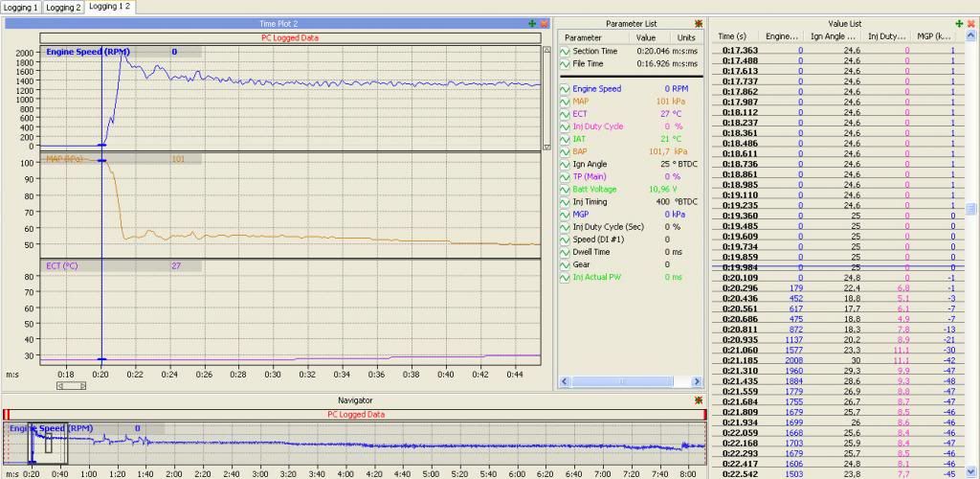
Task: Toggle the Section Time plot icon
Action: pyautogui.click(x=565, y=52)
